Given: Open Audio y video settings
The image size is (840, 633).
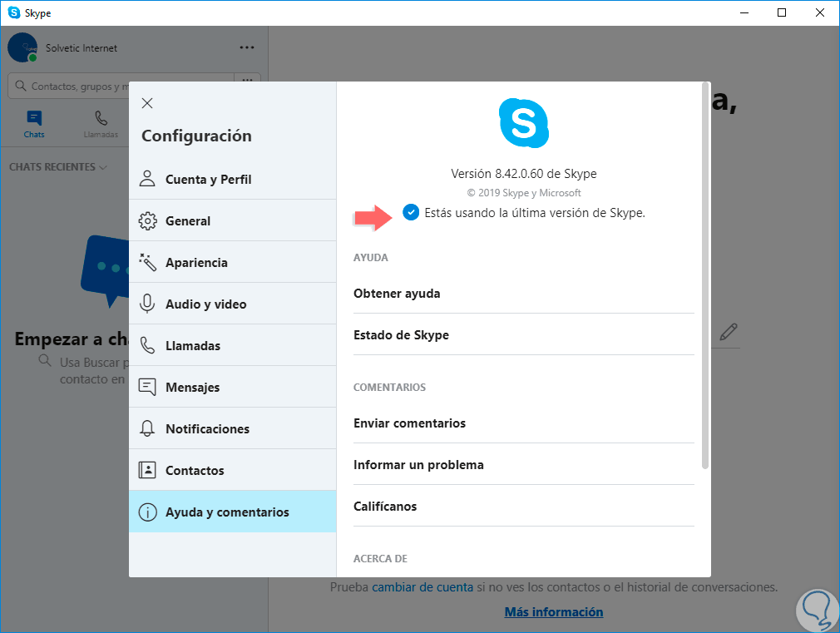Looking at the screenshot, I should tap(233, 304).
